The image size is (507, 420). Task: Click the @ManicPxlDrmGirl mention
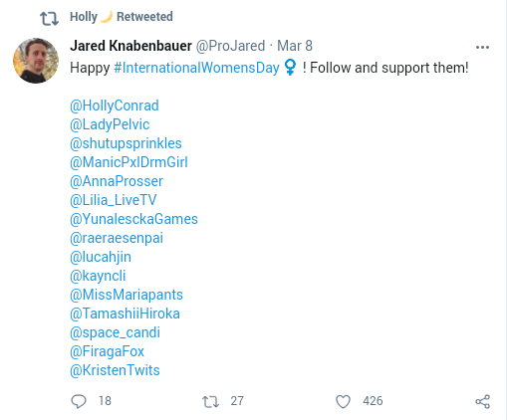128,162
